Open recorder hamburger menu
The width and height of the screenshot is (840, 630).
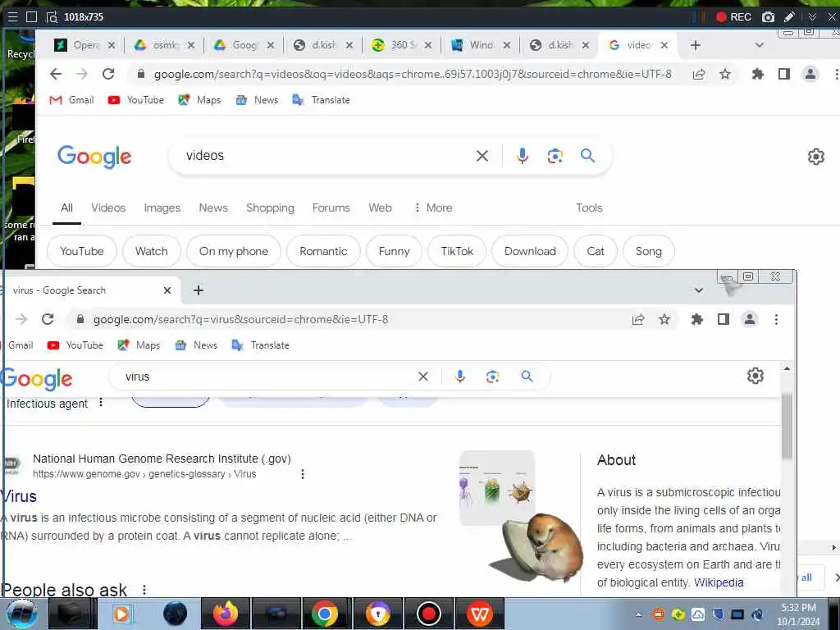click(13, 17)
